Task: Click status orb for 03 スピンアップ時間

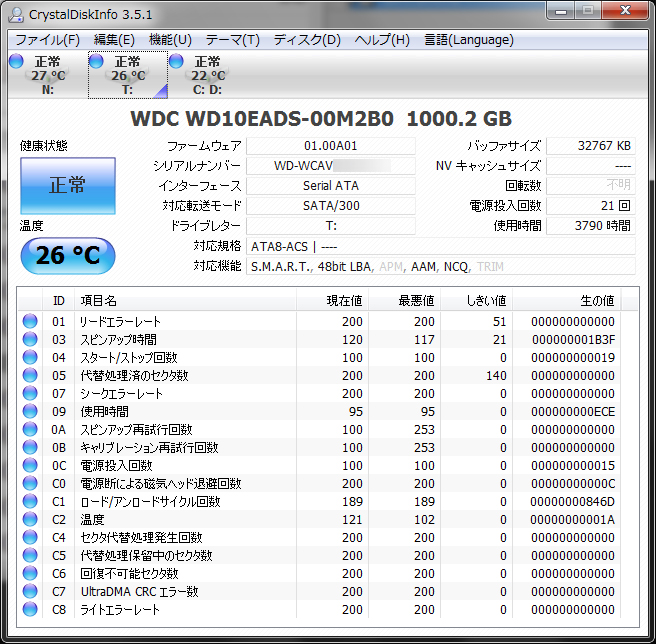Action: click(30, 339)
